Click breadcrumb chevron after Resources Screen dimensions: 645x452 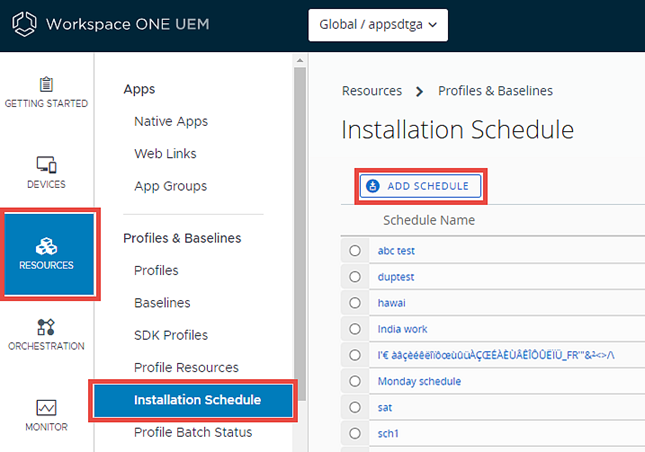tap(419, 91)
